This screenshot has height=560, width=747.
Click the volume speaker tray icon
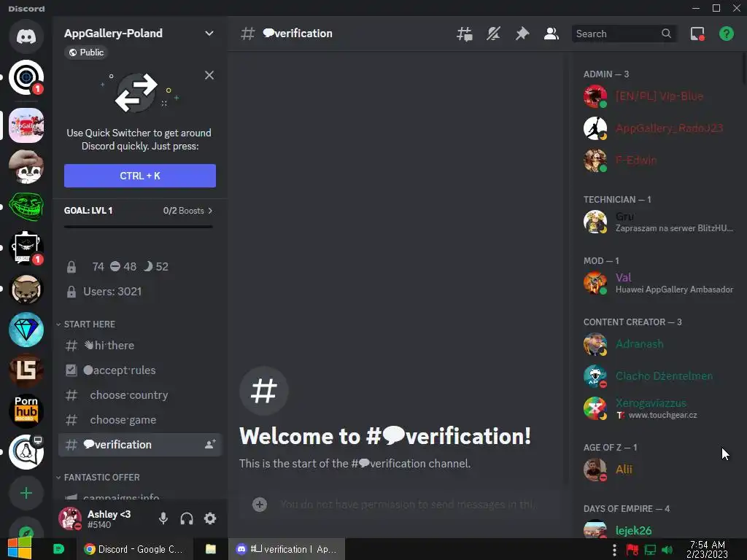[x=667, y=550]
